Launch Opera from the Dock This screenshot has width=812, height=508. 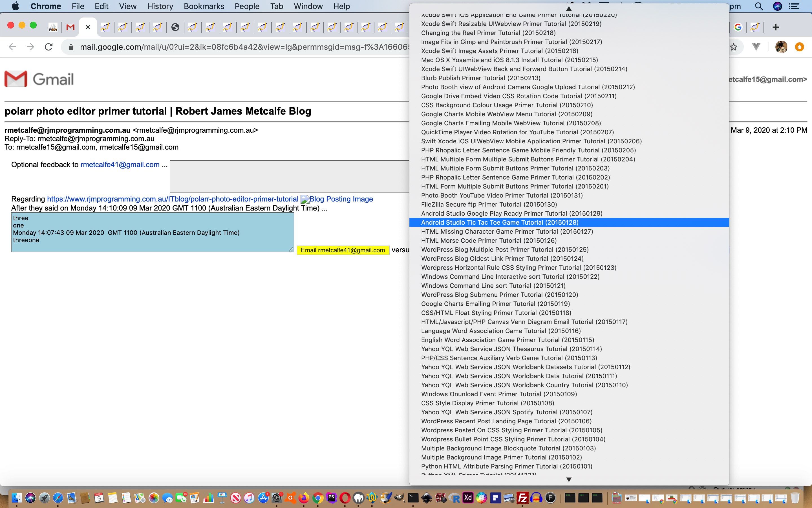point(345,498)
